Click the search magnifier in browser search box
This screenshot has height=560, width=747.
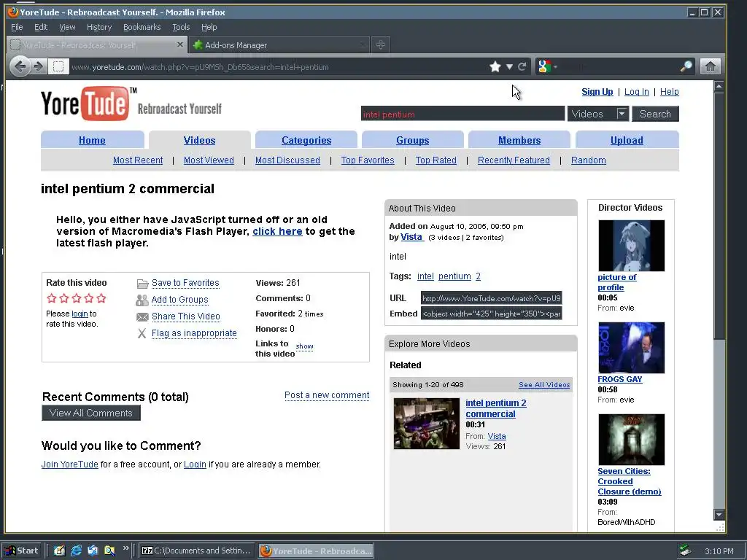point(686,66)
